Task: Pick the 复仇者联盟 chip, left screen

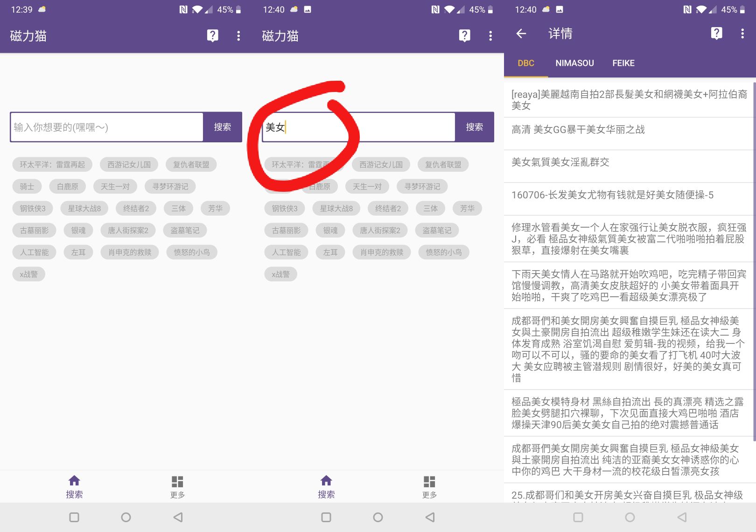Action: coord(191,165)
